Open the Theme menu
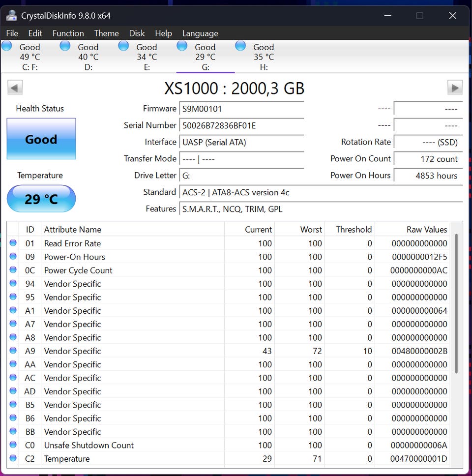The image size is (472, 476). point(106,33)
